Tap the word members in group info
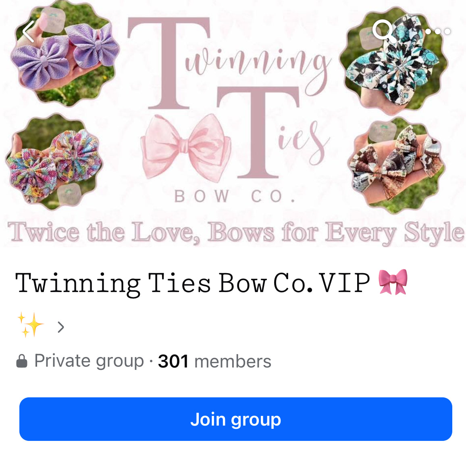This screenshot has height=476, width=466. (x=233, y=361)
